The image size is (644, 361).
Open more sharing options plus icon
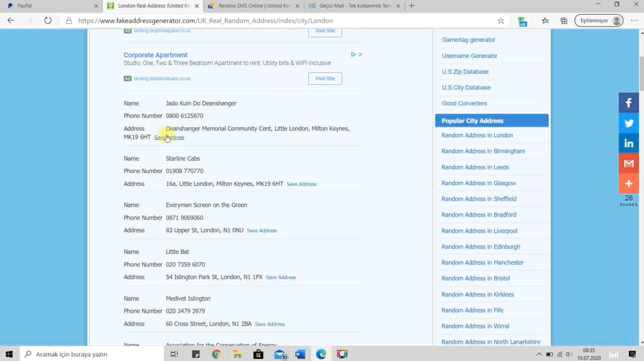[629, 184]
